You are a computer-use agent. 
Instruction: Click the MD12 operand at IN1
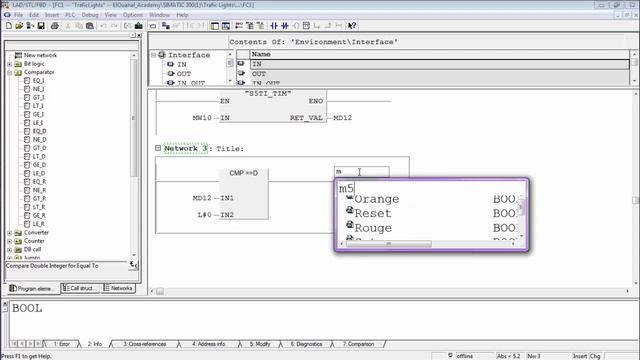[x=202, y=198]
